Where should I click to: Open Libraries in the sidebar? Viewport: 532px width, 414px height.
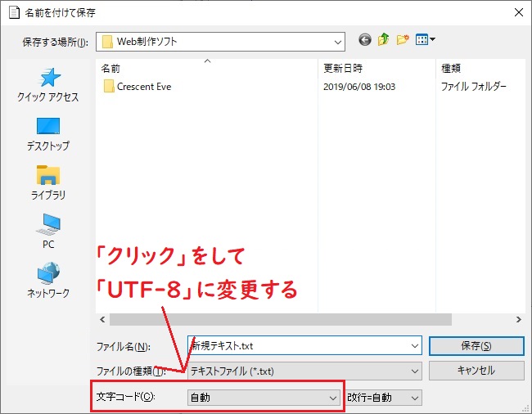48,177
